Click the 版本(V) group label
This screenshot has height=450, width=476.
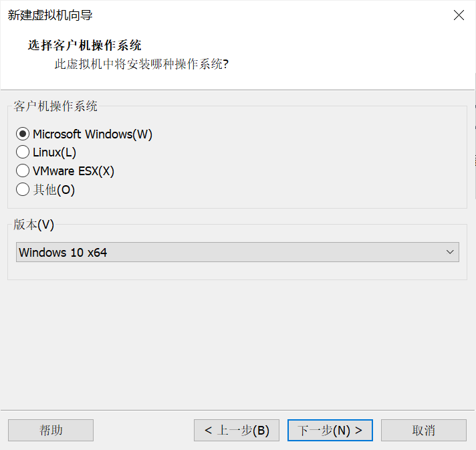(x=33, y=225)
